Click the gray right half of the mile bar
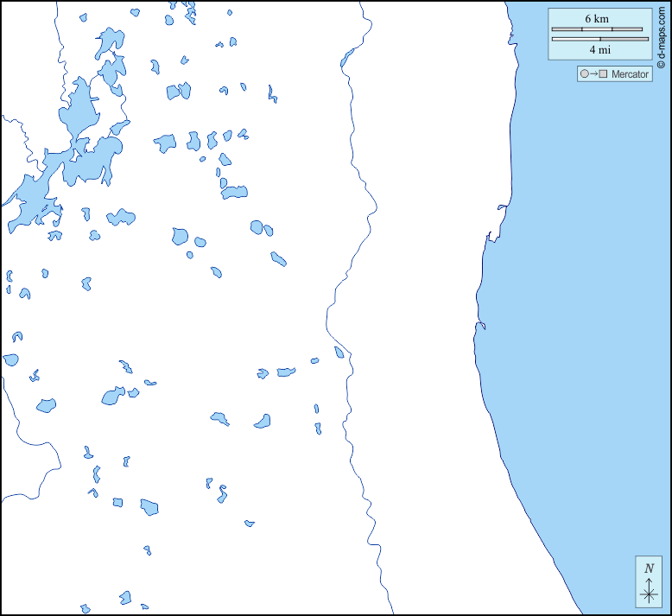Viewport: 672px width, 616px height. (x=624, y=39)
